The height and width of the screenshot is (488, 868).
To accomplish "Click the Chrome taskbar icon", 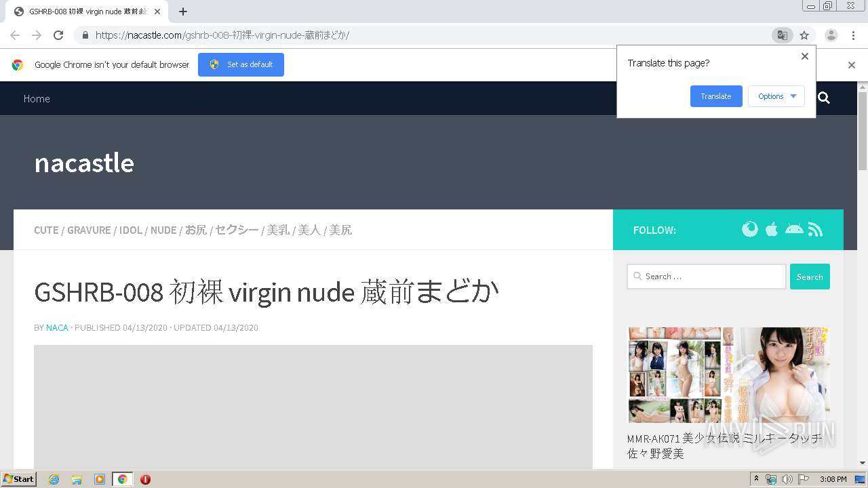I will click(x=122, y=479).
